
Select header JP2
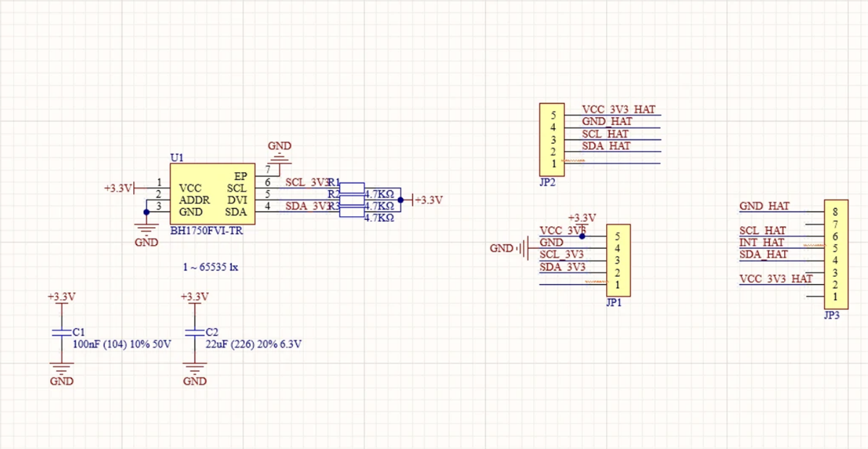tap(552, 137)
